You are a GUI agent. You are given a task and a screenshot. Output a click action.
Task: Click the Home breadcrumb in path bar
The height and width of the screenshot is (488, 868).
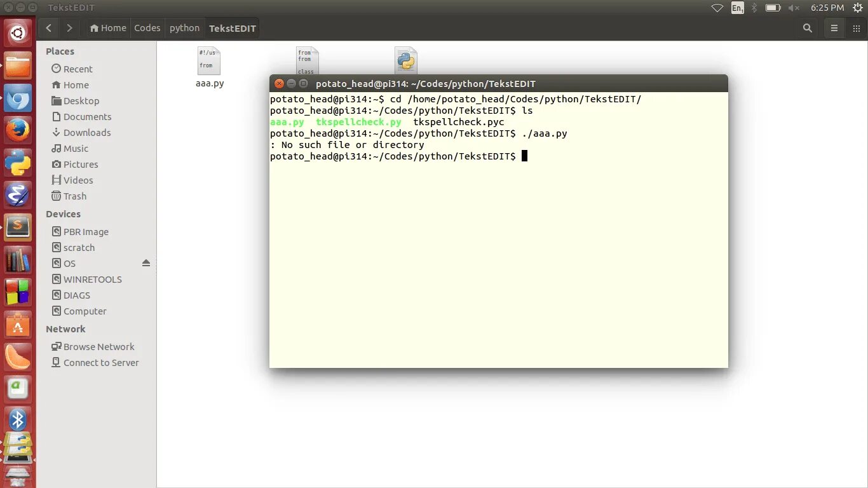108,28
